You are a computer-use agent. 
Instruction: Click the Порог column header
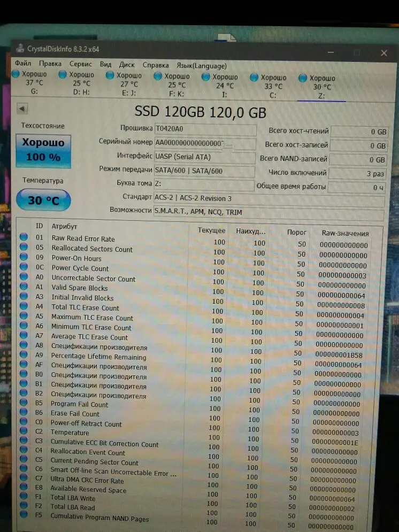pos(296,233)
